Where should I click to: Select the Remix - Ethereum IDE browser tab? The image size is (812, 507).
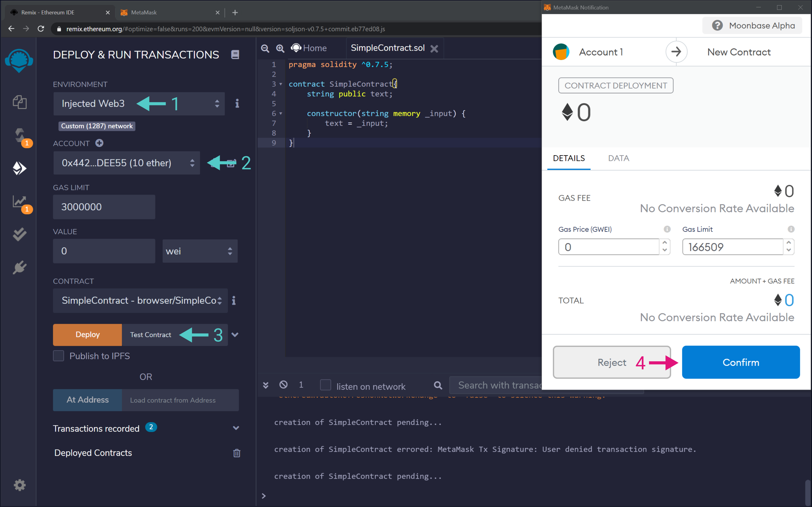point(60,12)
